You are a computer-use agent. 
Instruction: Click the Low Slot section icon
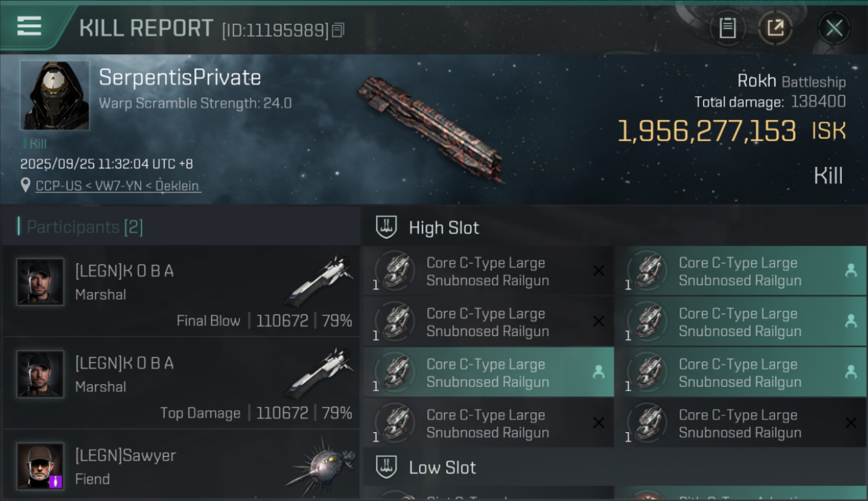(x=386, y=467)
